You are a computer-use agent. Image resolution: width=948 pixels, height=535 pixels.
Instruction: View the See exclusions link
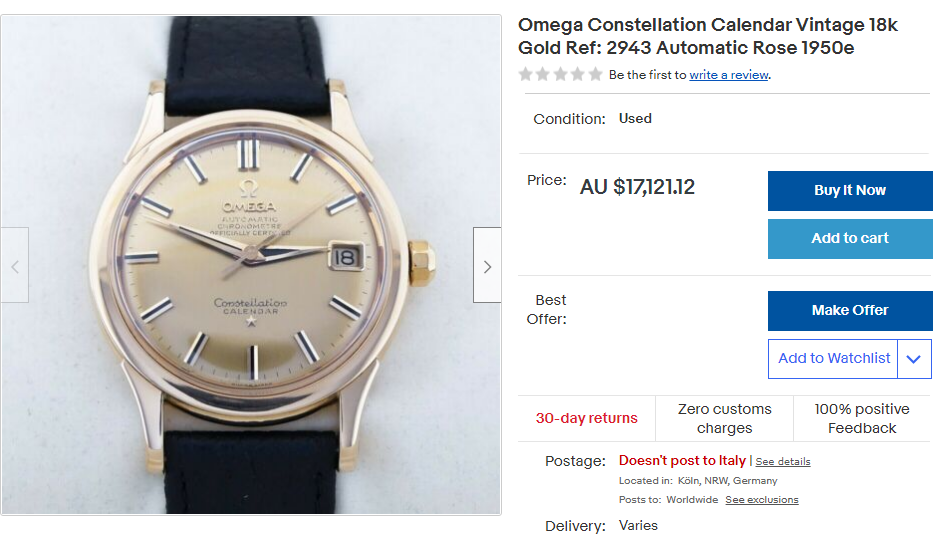point(762,500)
